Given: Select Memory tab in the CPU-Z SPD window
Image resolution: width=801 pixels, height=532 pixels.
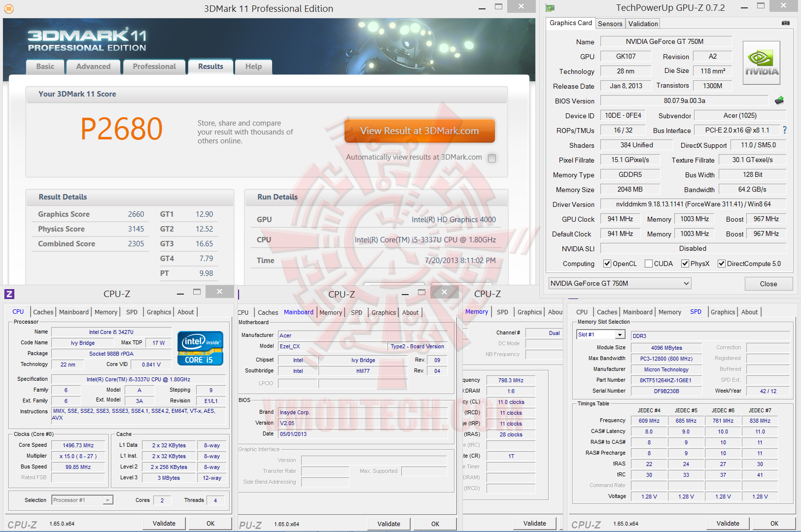Looking at the screenshot, I should click(670, 312).
